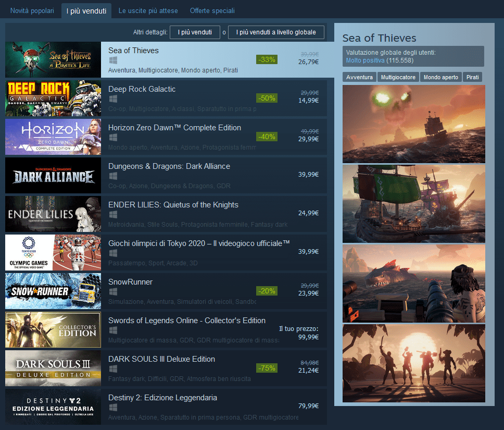Image resolution: width=504 pixels, height=430 pixels.
Task: Click the -40% discount badge
Action: coord(267,137)
